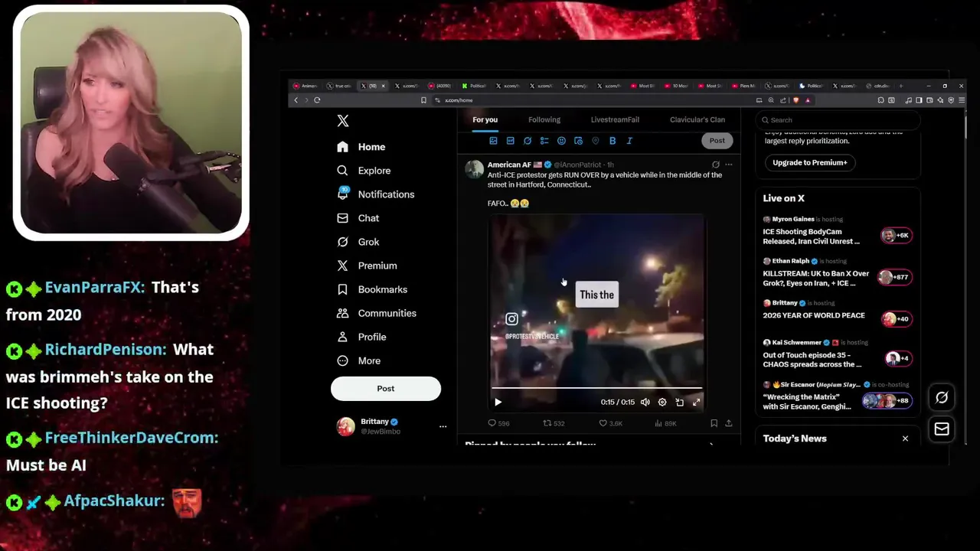
Task: Add a GIF in composer
Action: (510, 141)
